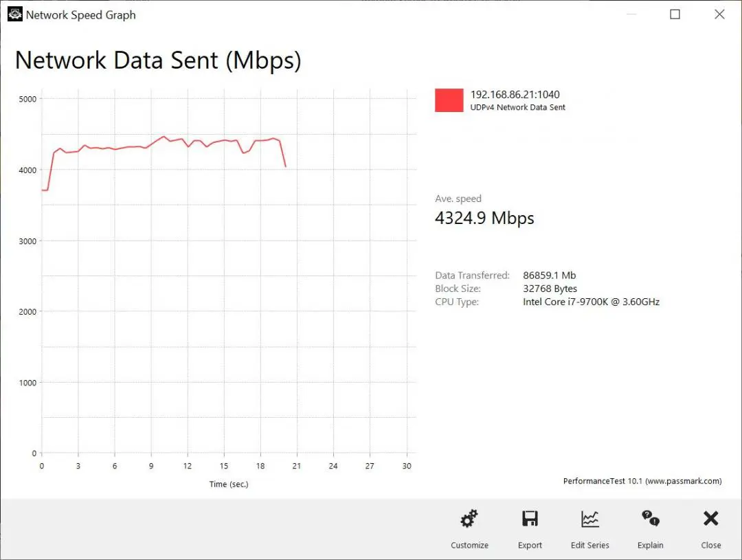Close the window with title bar X
The image size is (742, 560).
tap(719, 14)
